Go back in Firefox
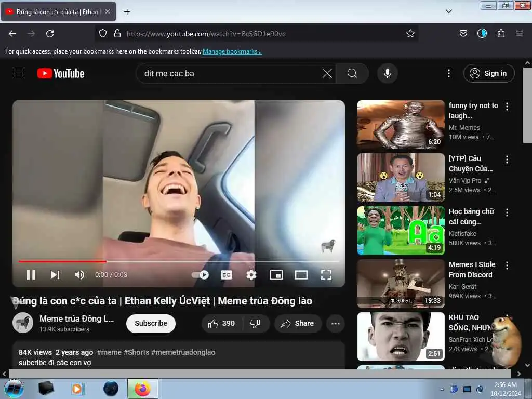The width and height of the screenshot is (532, 399). click(12, 34)
